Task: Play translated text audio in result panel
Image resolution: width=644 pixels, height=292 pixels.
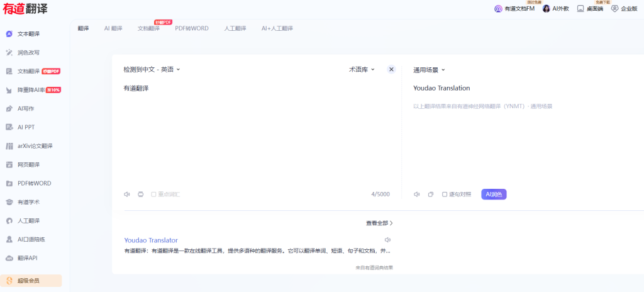Action: [416, 194]
